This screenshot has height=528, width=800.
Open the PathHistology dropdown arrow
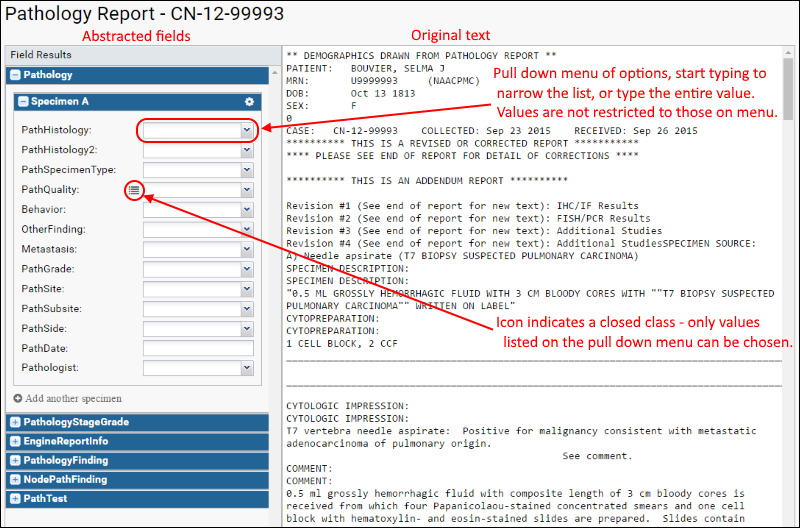click(247, 130)
